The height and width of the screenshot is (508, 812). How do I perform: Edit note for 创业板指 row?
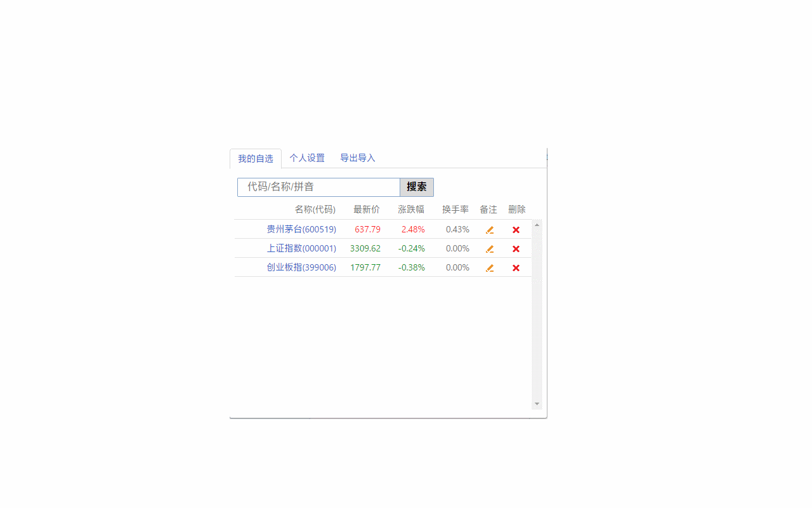click(490, 268)
